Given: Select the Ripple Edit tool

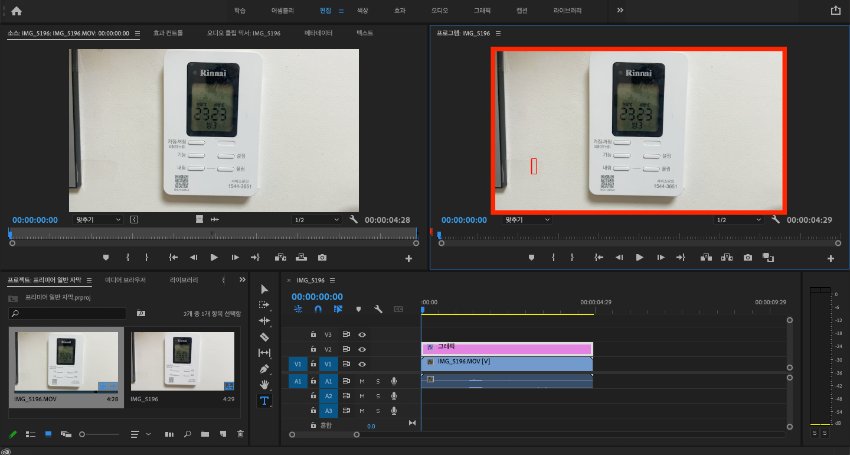Looking at the screenshot, I should [x=264, y=321].
